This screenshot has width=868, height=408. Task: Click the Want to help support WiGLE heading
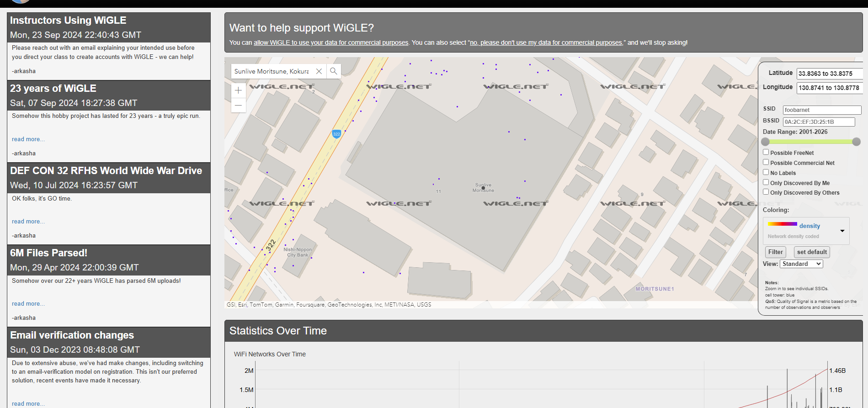point(302,28)
